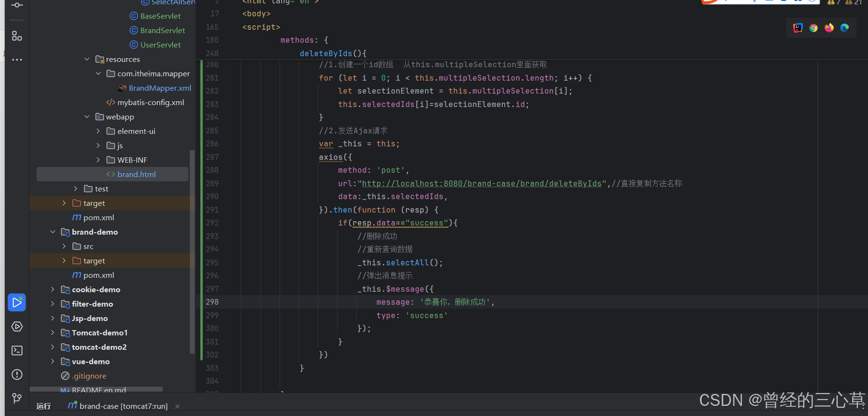868x416 pixels.
Task: Expand the WEB-INF folder
Action: pyautogui.click(x=98, y=160)
